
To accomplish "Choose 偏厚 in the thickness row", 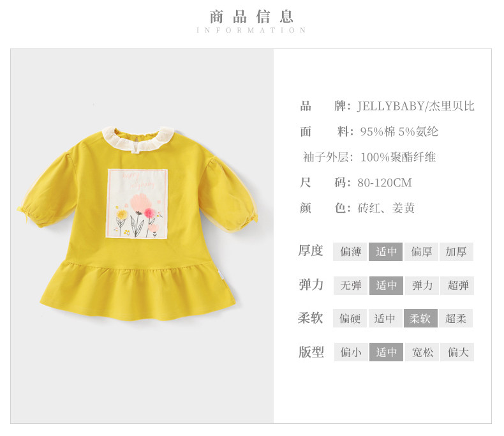I will pyautogui.click(x=421, y=252).
